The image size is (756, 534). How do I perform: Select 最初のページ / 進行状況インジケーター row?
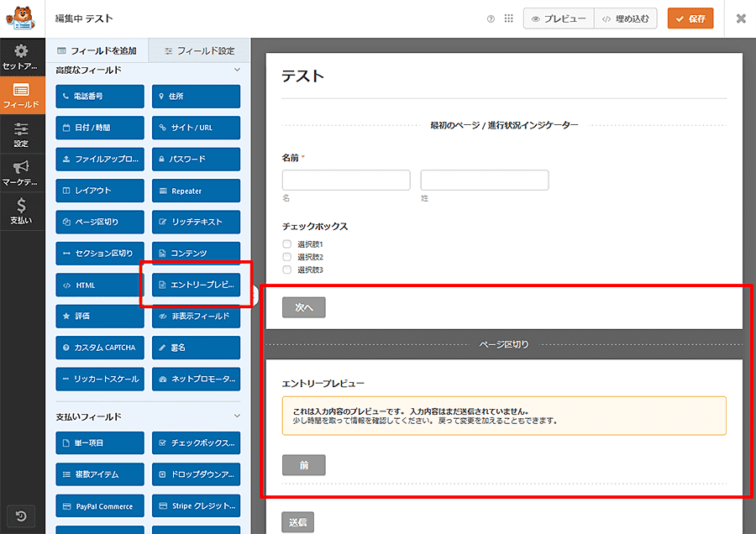click(x=504, y=125)
